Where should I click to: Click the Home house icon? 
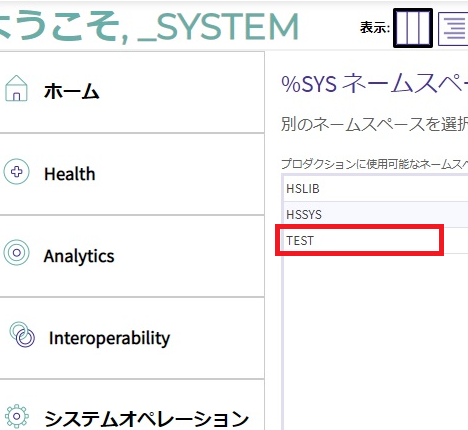click(x=16, y=89)
